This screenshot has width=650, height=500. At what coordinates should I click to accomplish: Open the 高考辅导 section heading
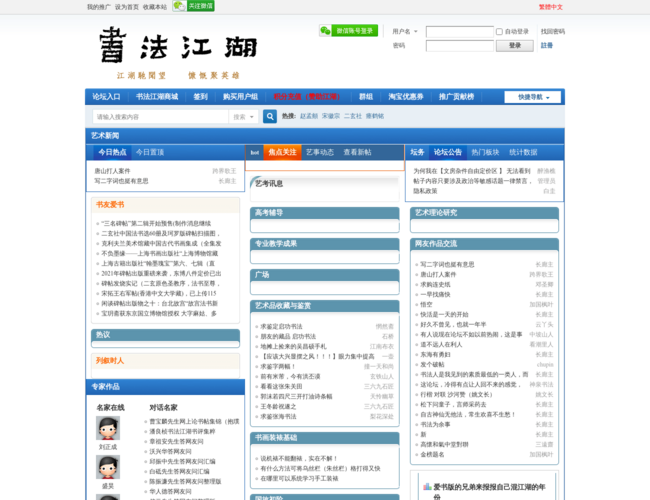tap(269, 213)
